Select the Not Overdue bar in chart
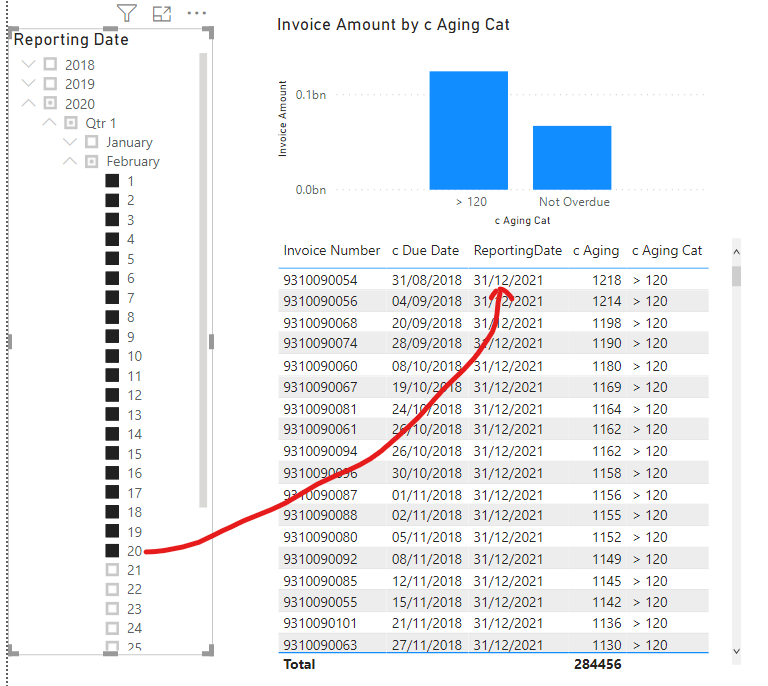Viewport: 768px width, 686px height. 572,158
